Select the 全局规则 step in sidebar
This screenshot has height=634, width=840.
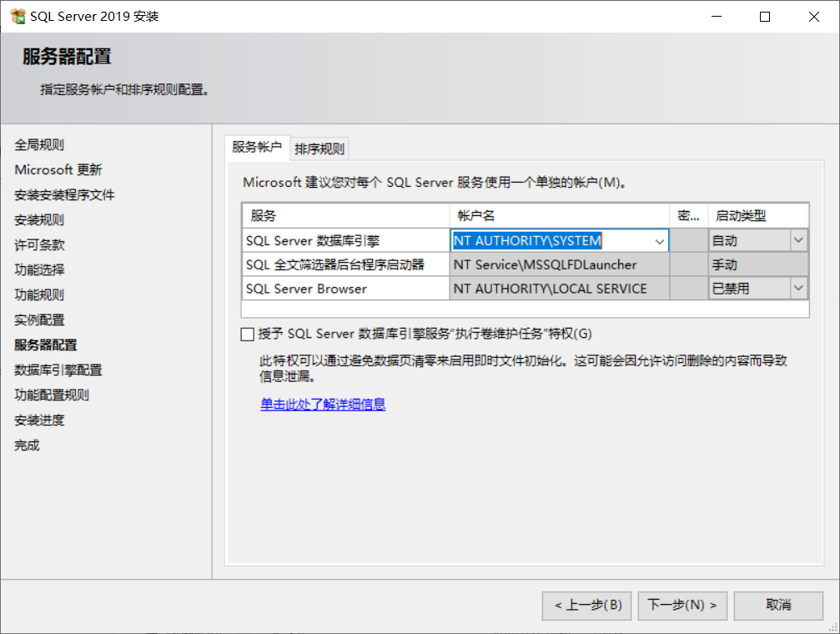coord(39,144)
